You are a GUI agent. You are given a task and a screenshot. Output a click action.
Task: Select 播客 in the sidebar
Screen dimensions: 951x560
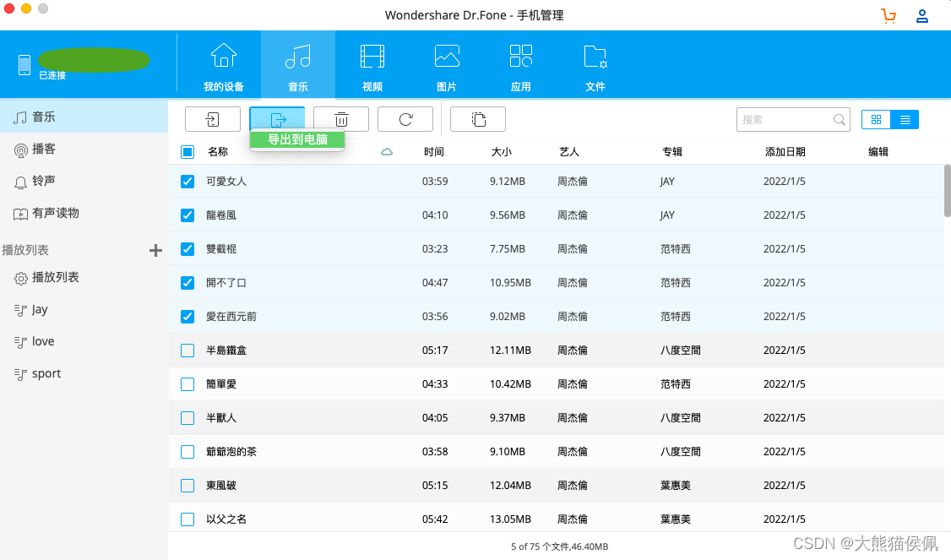point(84,150)
